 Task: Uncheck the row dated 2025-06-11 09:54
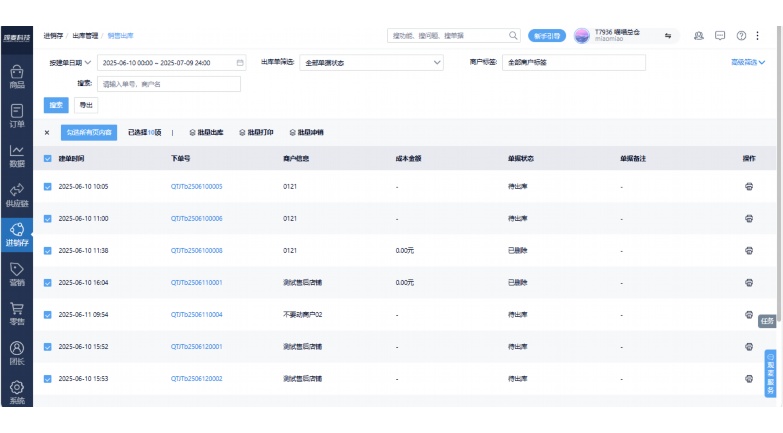[47, 314]
